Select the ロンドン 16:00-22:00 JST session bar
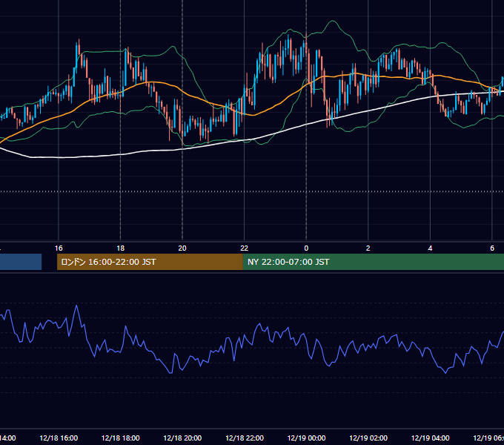Screen dimensions: 504x445 point(150,262)
